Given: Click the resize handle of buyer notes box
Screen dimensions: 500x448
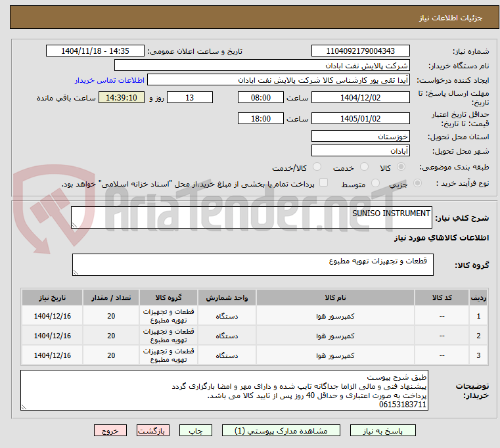Looking at the screenshot, I should (24, 407).
